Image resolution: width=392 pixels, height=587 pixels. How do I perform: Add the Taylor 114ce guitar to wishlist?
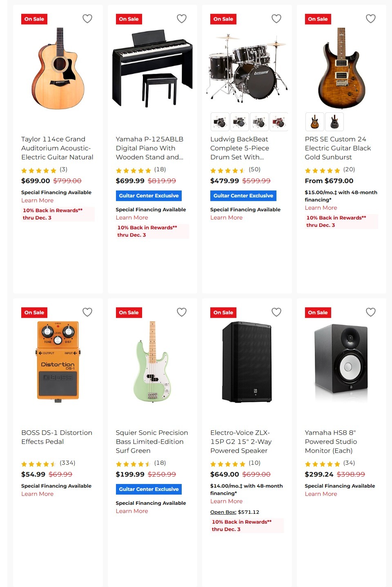pyautogui.click(x=87, y=19)
